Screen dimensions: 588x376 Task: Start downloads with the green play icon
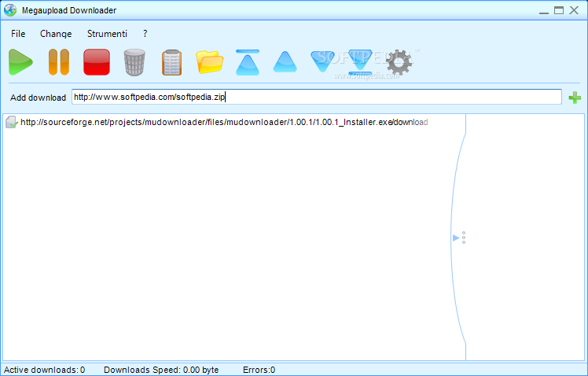[x=20, y=62]
